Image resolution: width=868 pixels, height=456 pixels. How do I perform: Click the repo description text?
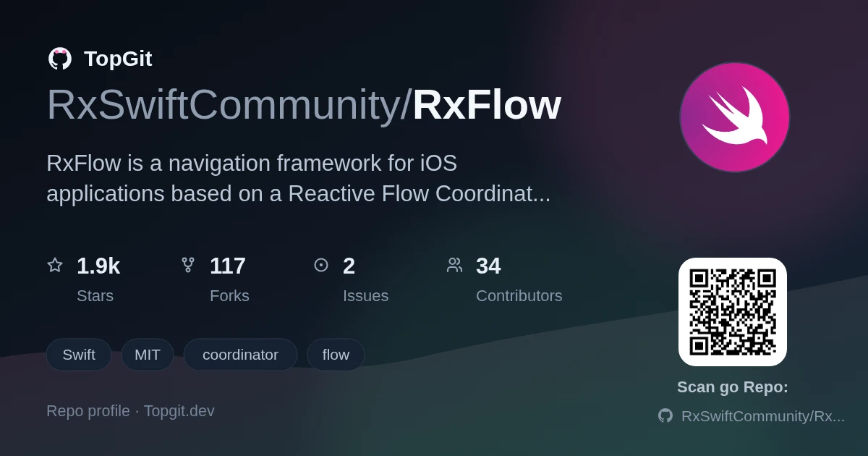click(299, 178)
